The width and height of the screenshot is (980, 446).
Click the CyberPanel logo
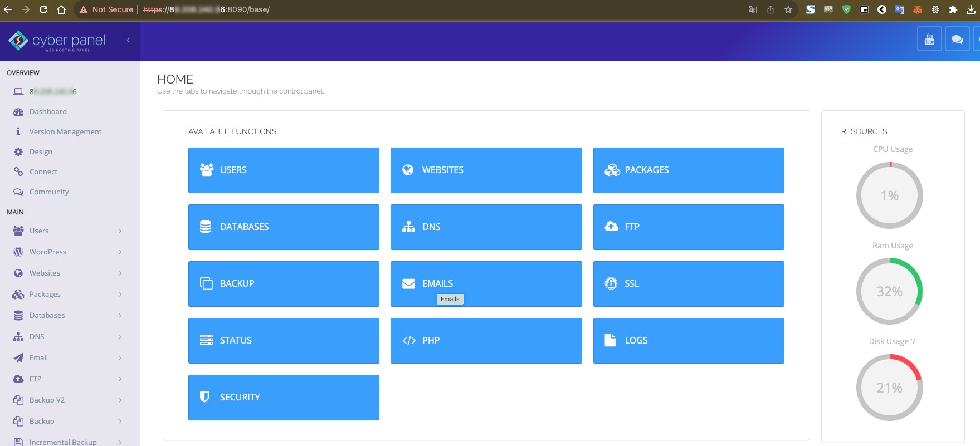tap(57, 41)
